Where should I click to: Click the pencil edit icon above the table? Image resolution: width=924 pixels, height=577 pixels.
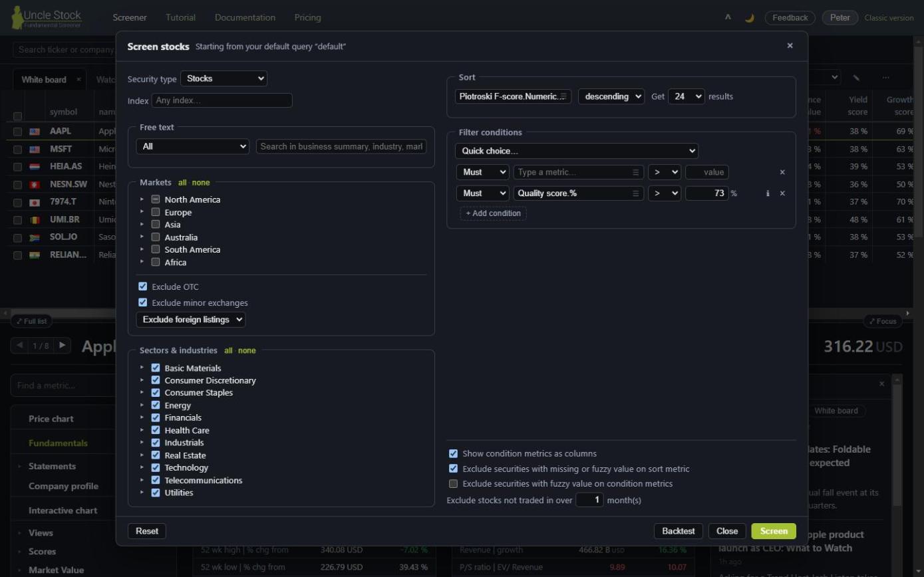tap(856, 78)
